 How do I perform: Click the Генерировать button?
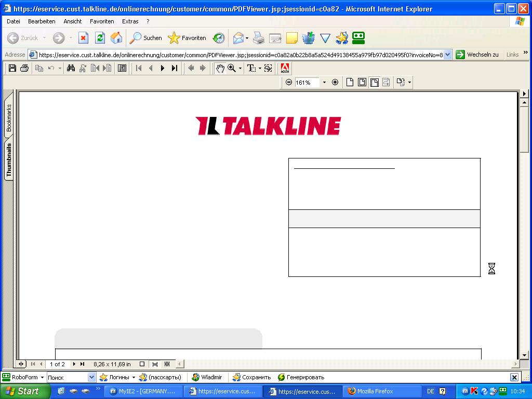(x=301, y=377)
